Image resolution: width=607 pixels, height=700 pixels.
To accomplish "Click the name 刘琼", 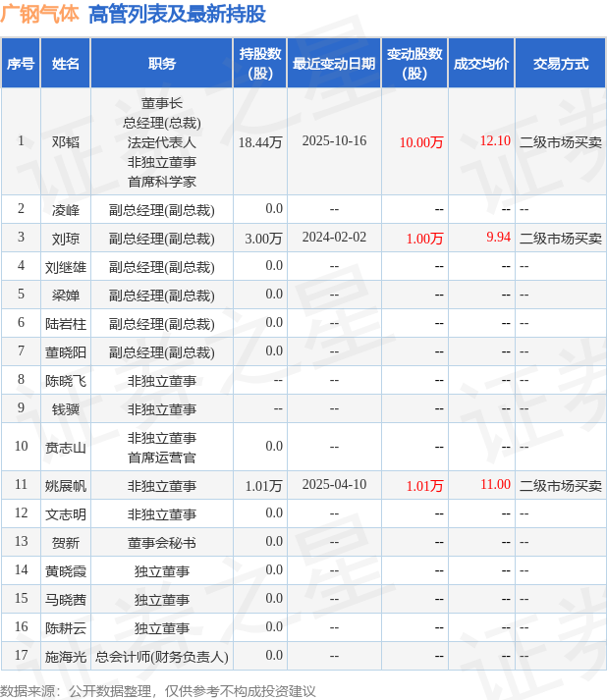I will (x=65, y=239).
